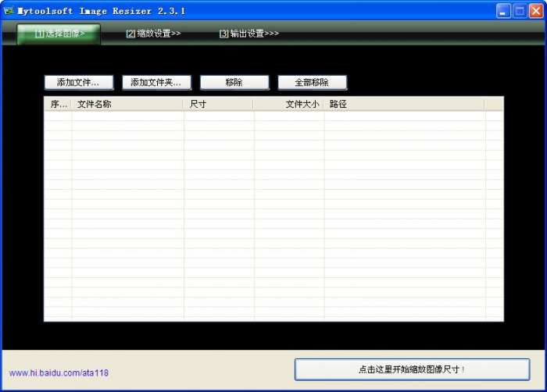This screenshot has width=547, height=392.
Task: Go to the [3] 输出设置 tab
Action: point(248,34)
